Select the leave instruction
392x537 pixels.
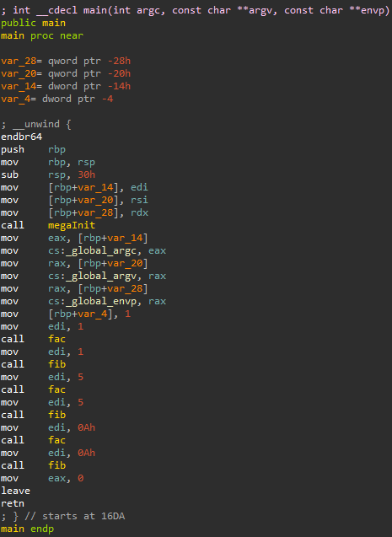15,491
